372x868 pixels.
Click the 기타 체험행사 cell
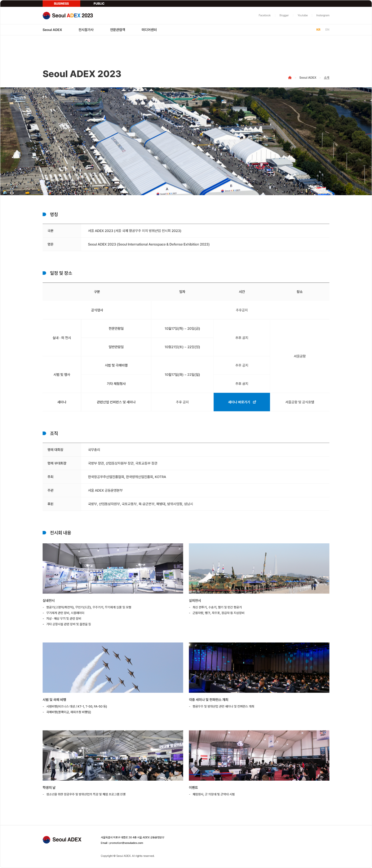coord(116,384)
